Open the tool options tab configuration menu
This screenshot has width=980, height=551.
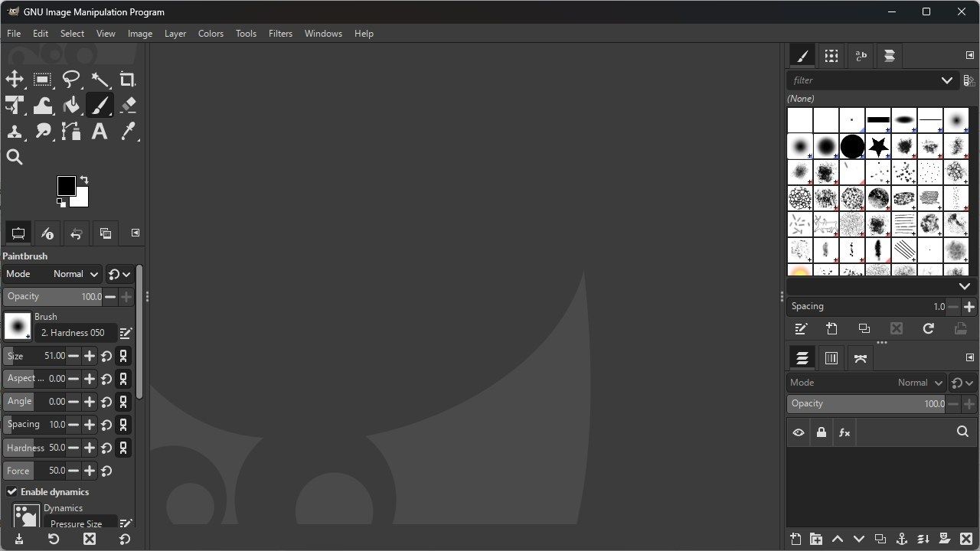tap(136, 233)
